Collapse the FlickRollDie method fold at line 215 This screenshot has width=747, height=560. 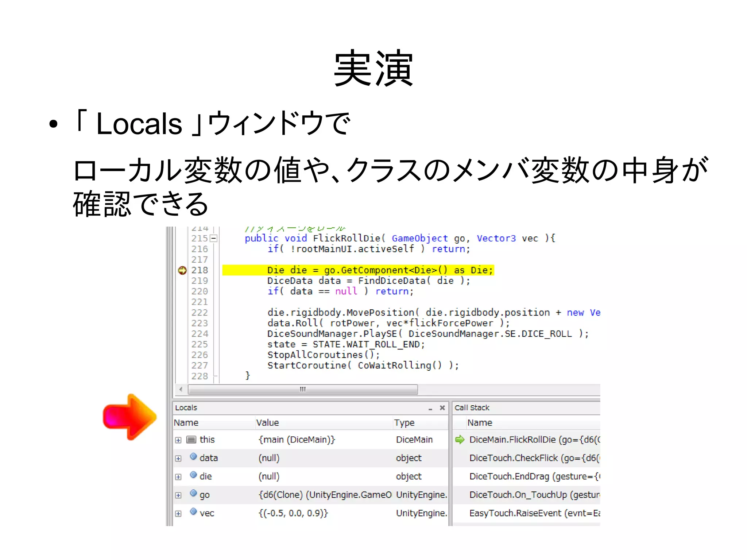pyautogui.click(x=214, y=238)
